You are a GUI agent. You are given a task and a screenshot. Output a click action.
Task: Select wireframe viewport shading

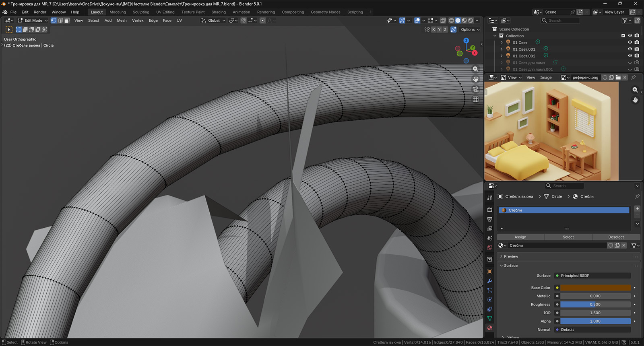point(451,21)
